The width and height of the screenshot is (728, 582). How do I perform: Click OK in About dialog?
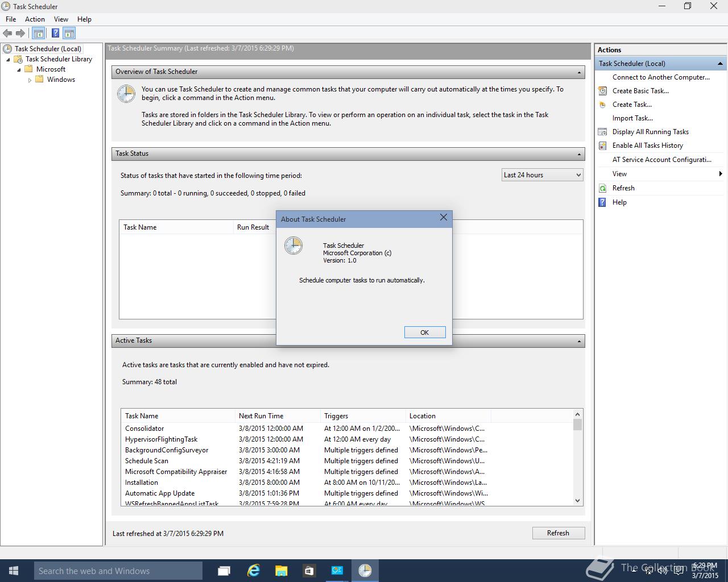point(425,332)
